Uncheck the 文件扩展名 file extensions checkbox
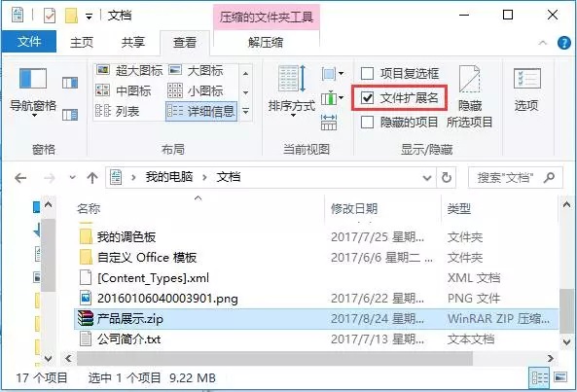This screenshot has height=392, width=577. 367,98
